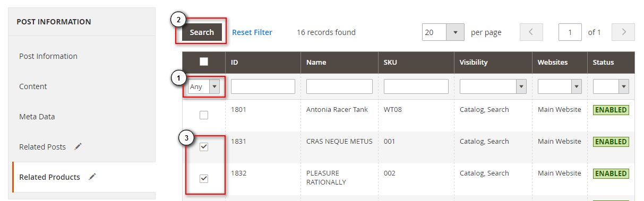This screenshot has width=644, height=201.
Task: Expand the Status filter dropdown
Action: [611, 86]
